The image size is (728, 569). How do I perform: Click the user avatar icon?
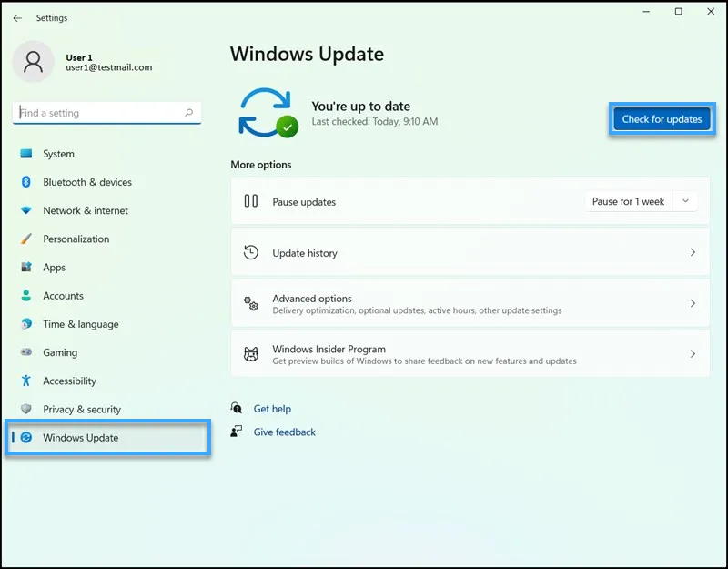[34, 62]
